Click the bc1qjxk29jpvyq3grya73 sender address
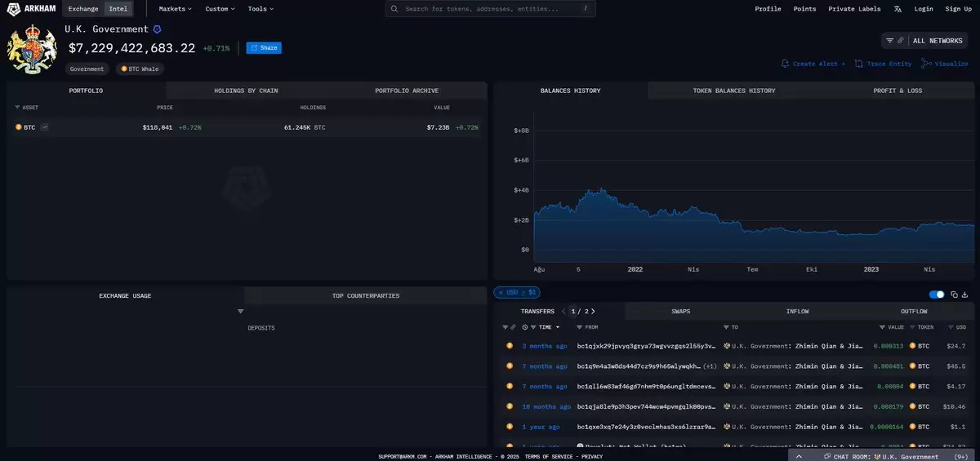 click(x=646, y=346)
